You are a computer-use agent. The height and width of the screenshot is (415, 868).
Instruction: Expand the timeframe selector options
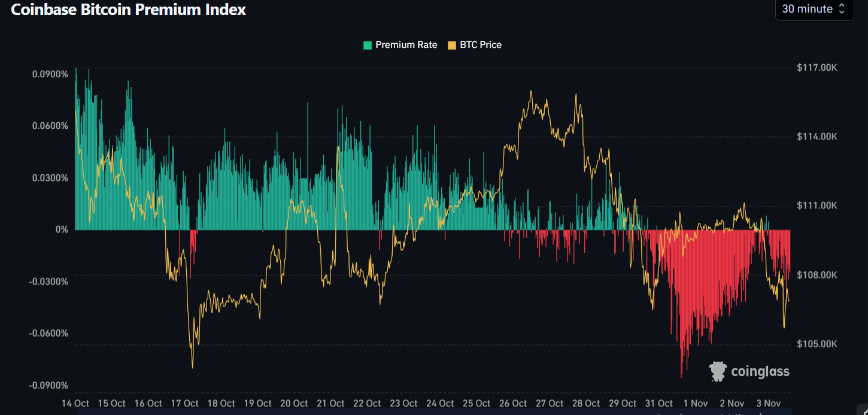(x=814, y=9)
